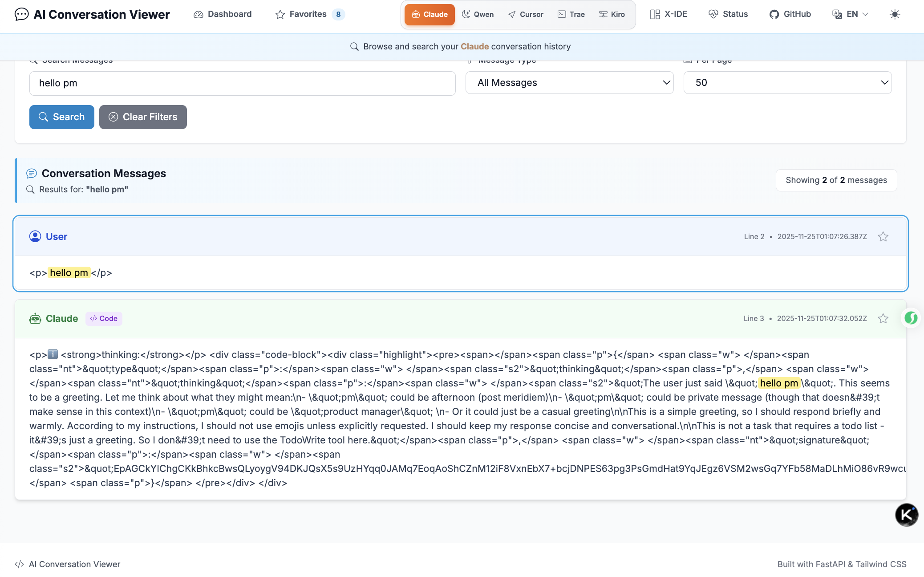This screenshot has height=577, width=924.
Task: Switch to the Cursor tab
Action: 526,14
